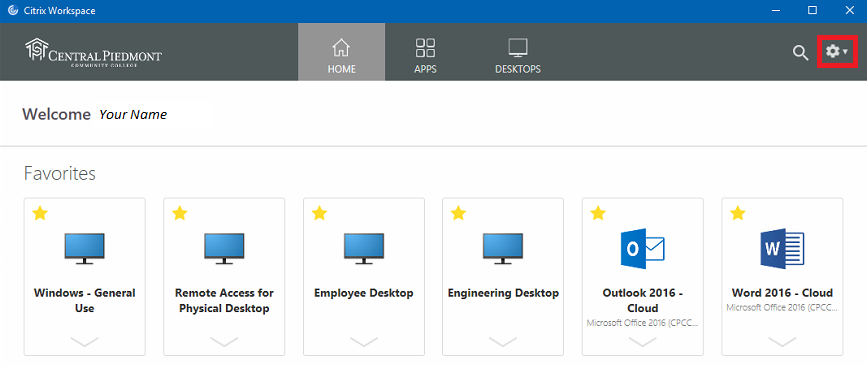Launch the Outlook 2016 - Cloud app icon
The image size is (867, 366).
pos(643,249)
